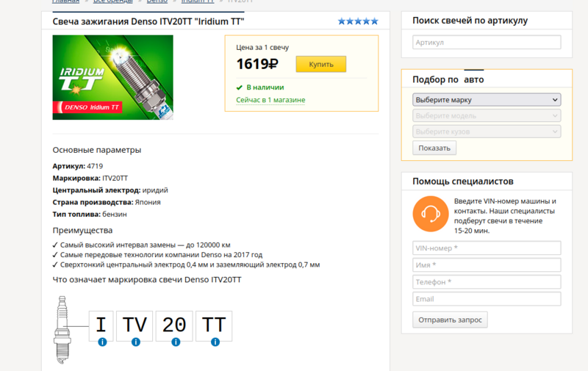Focus the "Email" input field
Viewport: 588px width, 371px height.
tap(487, 299)
